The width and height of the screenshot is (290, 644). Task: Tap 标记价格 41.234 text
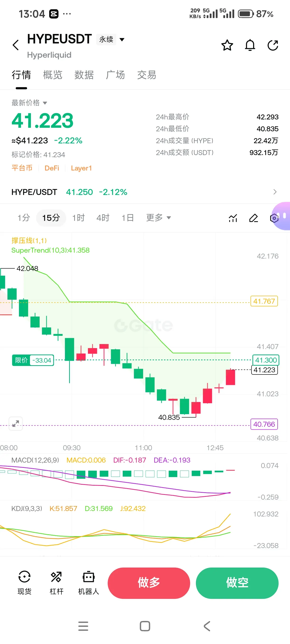38,155
